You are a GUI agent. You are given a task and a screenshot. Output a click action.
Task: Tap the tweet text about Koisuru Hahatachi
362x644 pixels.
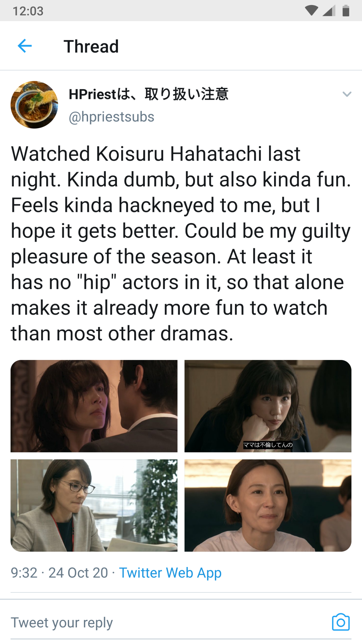[x=181, y=243]
